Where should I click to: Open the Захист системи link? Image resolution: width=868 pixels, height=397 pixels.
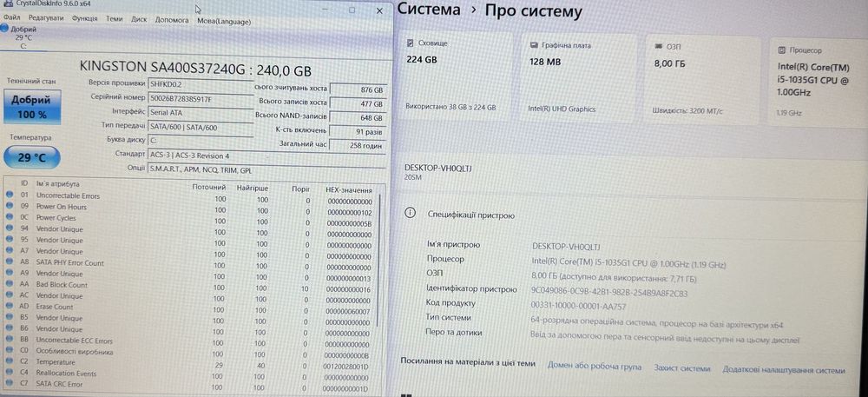(681, 368)
